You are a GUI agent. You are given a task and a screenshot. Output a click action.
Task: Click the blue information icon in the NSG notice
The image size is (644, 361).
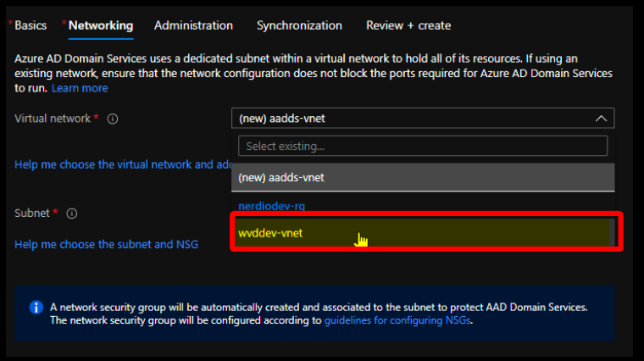point(36,308)
